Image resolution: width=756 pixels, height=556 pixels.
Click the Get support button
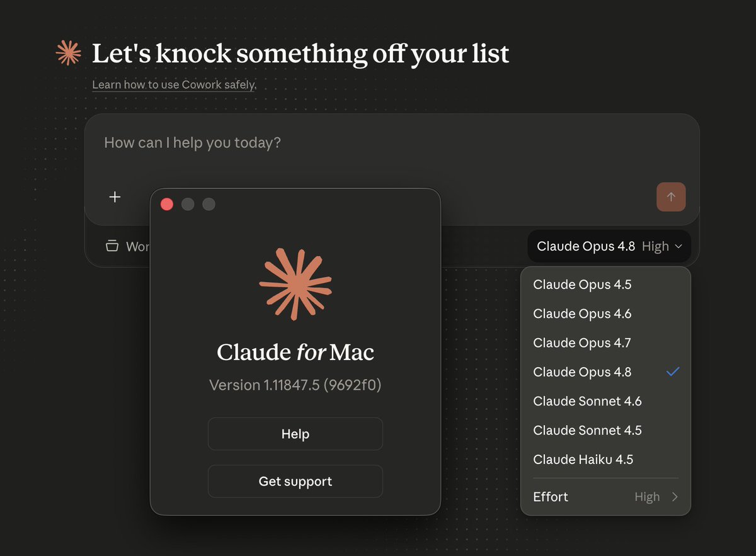coord(295,481)
